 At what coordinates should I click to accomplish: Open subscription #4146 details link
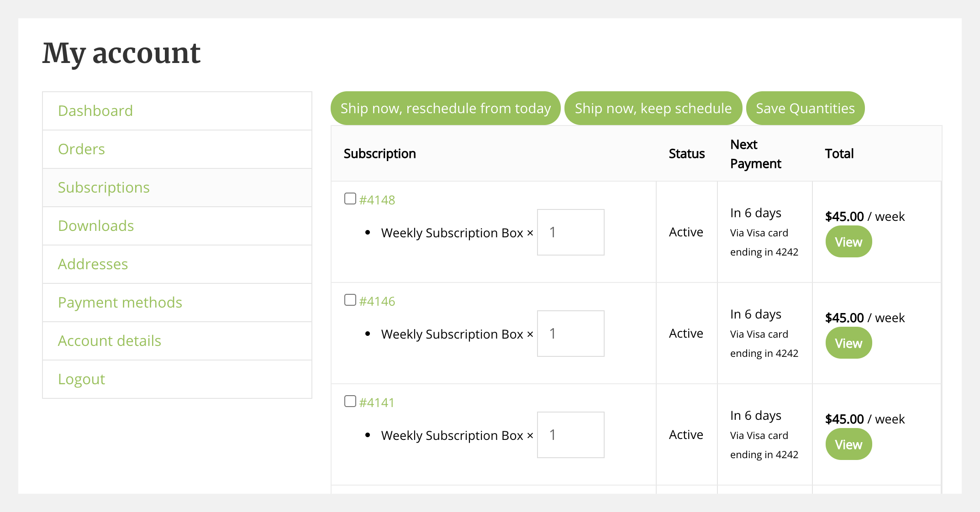coord(377,301)
